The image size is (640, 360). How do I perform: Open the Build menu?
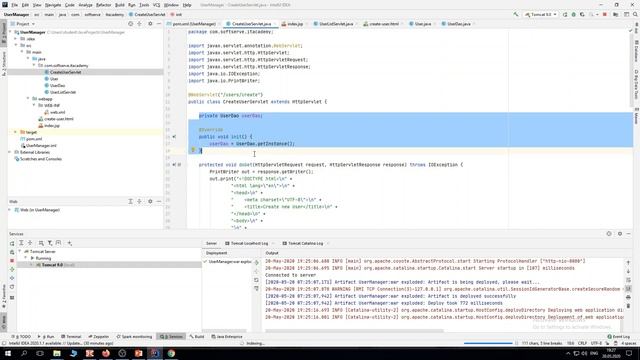click(120, 5)
